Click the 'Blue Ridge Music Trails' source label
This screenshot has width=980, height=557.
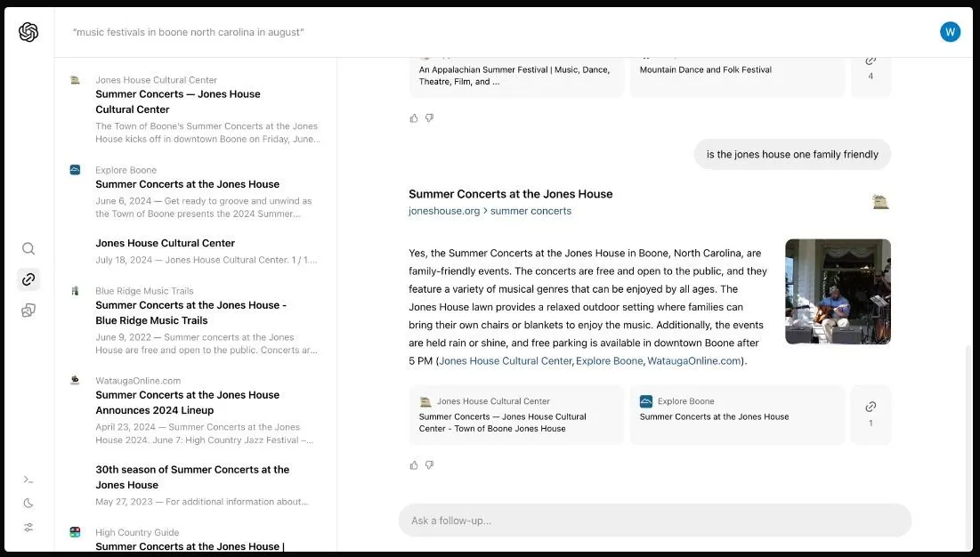point(144,291)
